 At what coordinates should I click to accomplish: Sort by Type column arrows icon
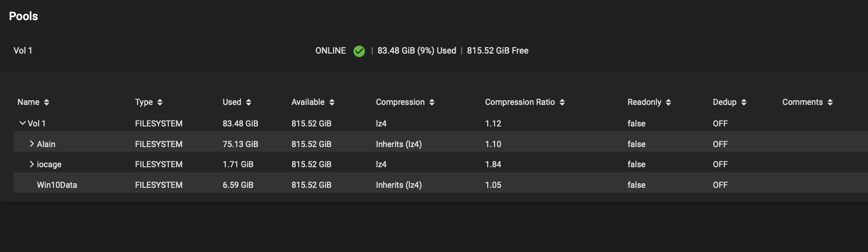point(160,103)
